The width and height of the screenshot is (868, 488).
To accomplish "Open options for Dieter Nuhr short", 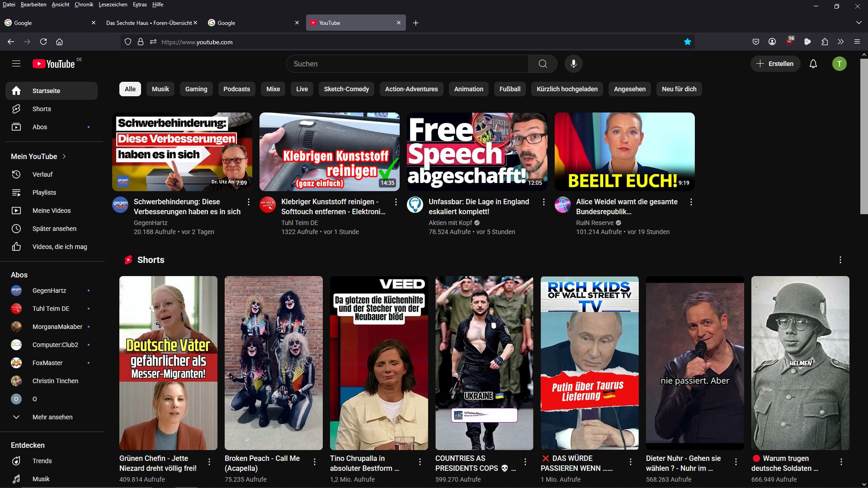I will click(736, 462).
